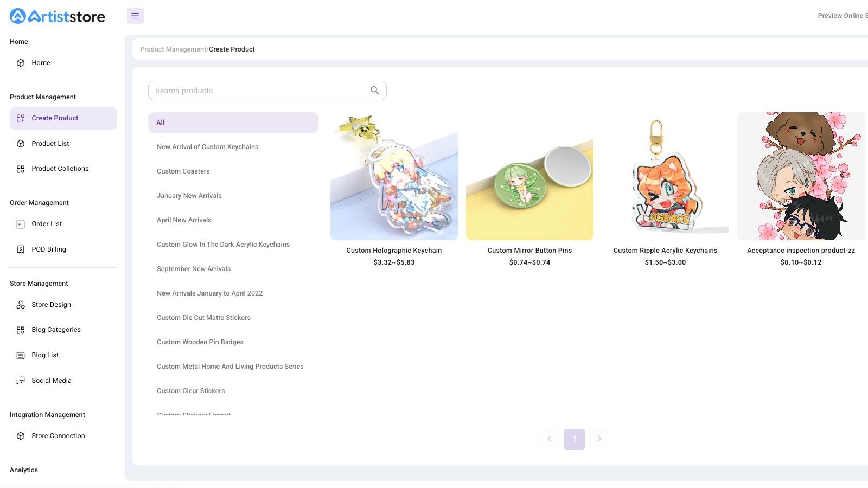The width and height of the screenshot is (868, 488).
Task: Open the Custom Holographic Keychain thumbnail
Action: [x=394, y=176]
